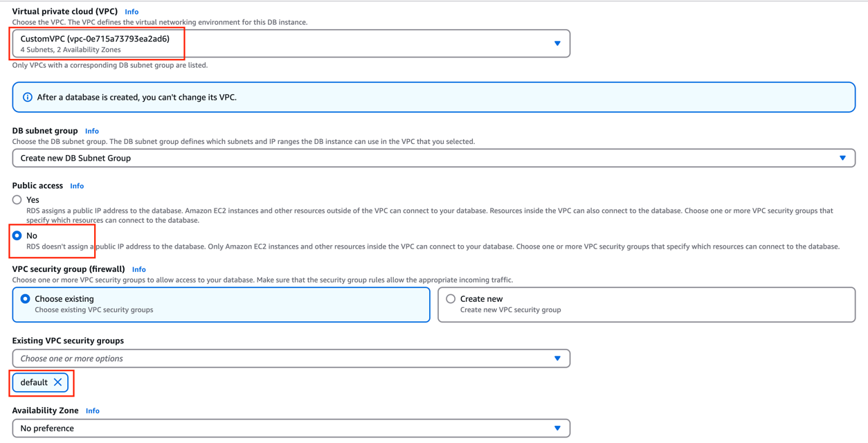
Task: Open Existing VPC security groups dropdown
Action: (x=291, y=359)
